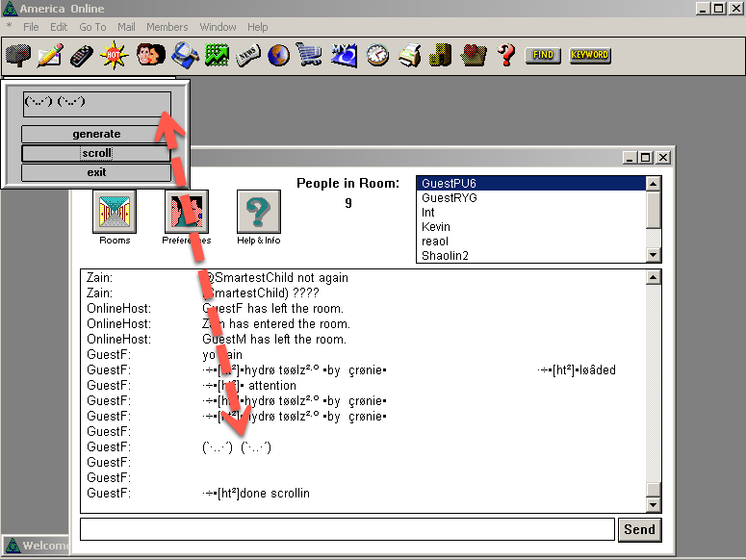Screen dimensions: 746x560
Task: Minimize the chat room window
Action: pyautogui.click(x=630, y=158)
